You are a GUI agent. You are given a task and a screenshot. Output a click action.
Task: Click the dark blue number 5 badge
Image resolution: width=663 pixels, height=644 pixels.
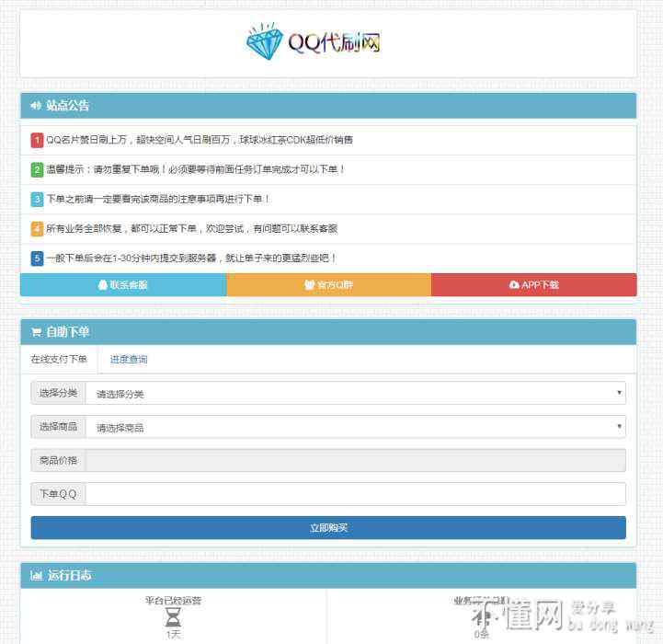[37, 259]
